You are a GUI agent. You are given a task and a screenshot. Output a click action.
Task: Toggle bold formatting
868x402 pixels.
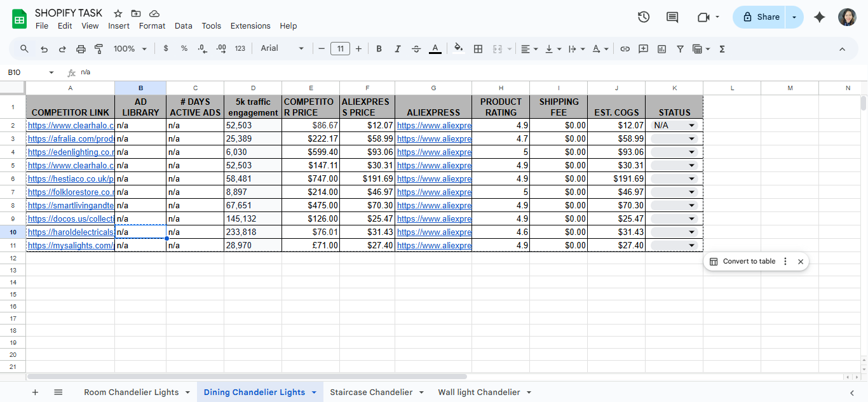[379, 49]
